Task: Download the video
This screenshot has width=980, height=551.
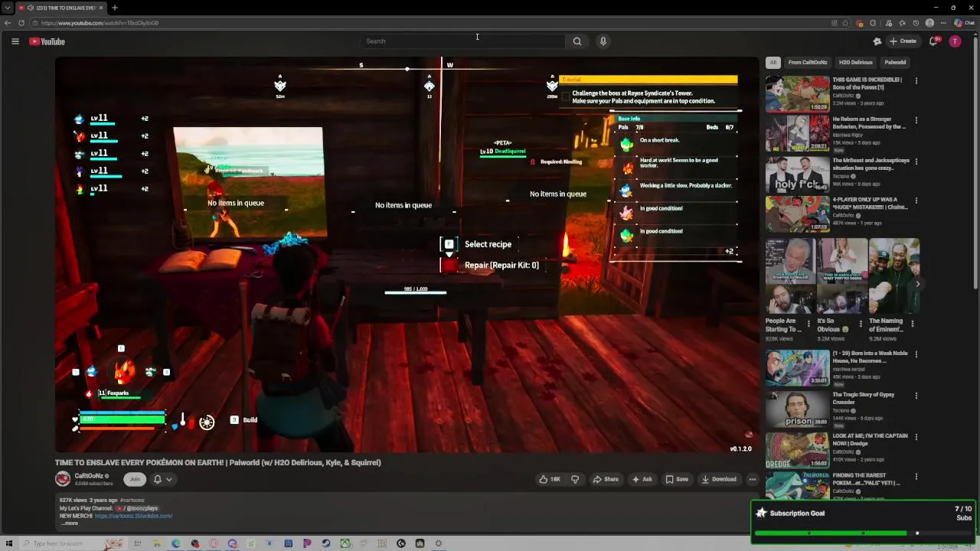Action: [x=719, y=479]
